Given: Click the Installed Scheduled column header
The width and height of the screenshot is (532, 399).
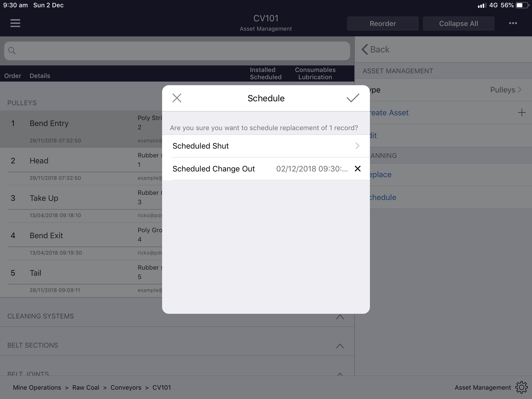Looking at the screenshot, I should coord(265,73).
